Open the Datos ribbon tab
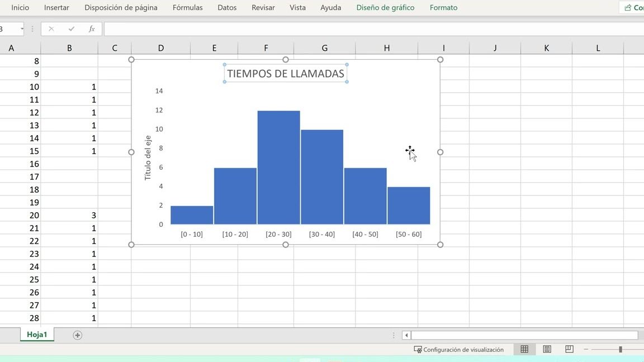This screenshot has height=362, width=644. click(227, 7)
